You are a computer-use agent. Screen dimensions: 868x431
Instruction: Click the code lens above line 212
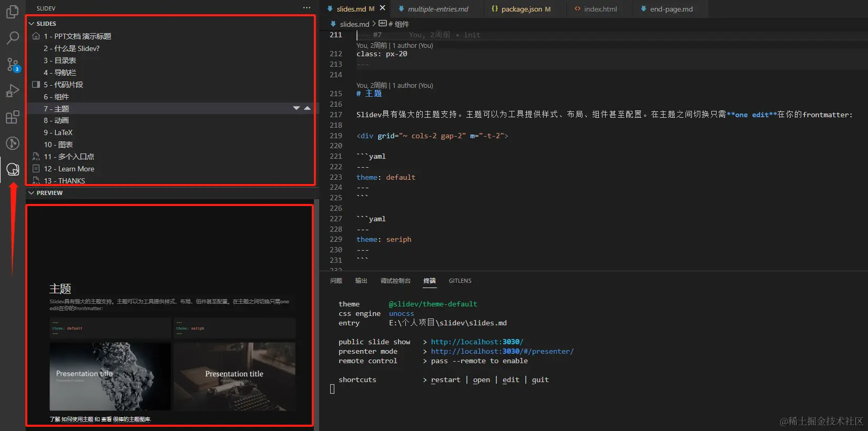(x=395, y=46)
